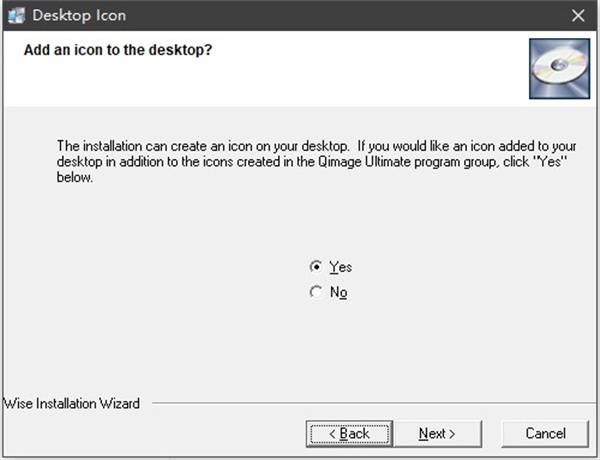The height and width of the screenshot is (460, 600).
Task: Click the "No" option label text
Action: [338, 292]
